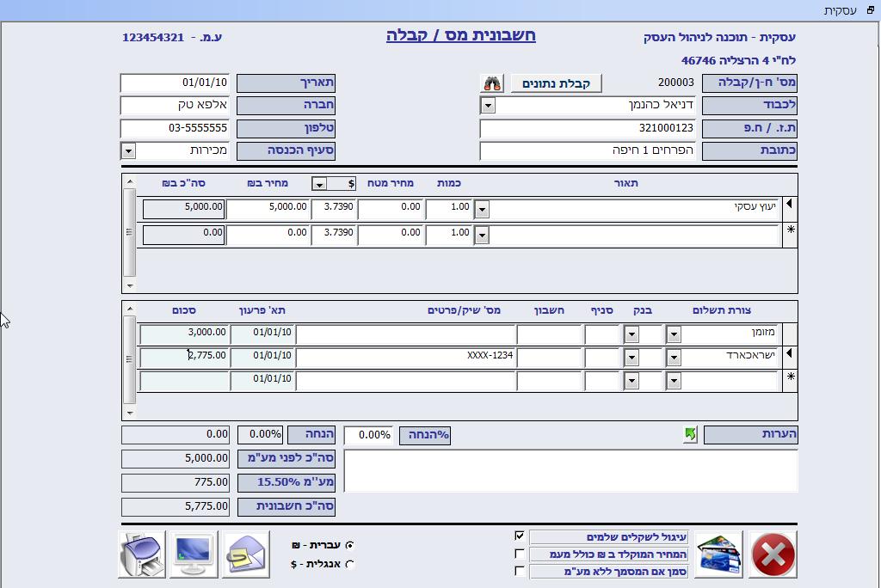881x588 pixels.
Task: Click the envelope email icon
Action: point(246,554)
